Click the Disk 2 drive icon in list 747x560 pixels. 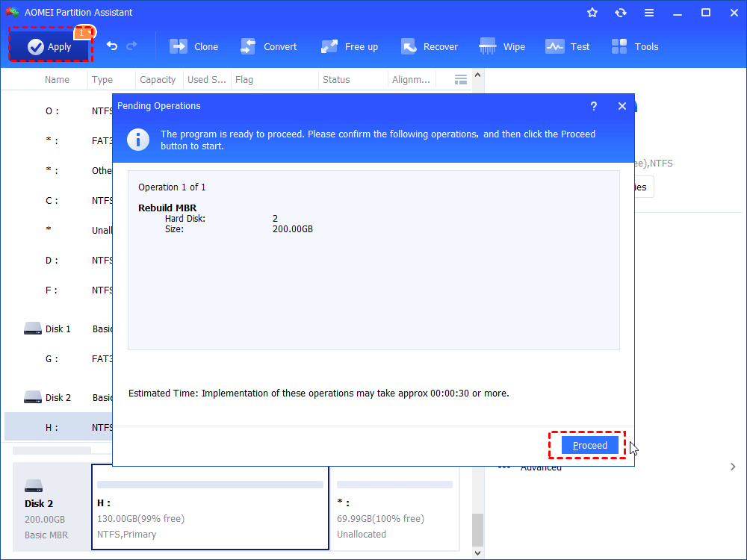(x=32, y=397)
